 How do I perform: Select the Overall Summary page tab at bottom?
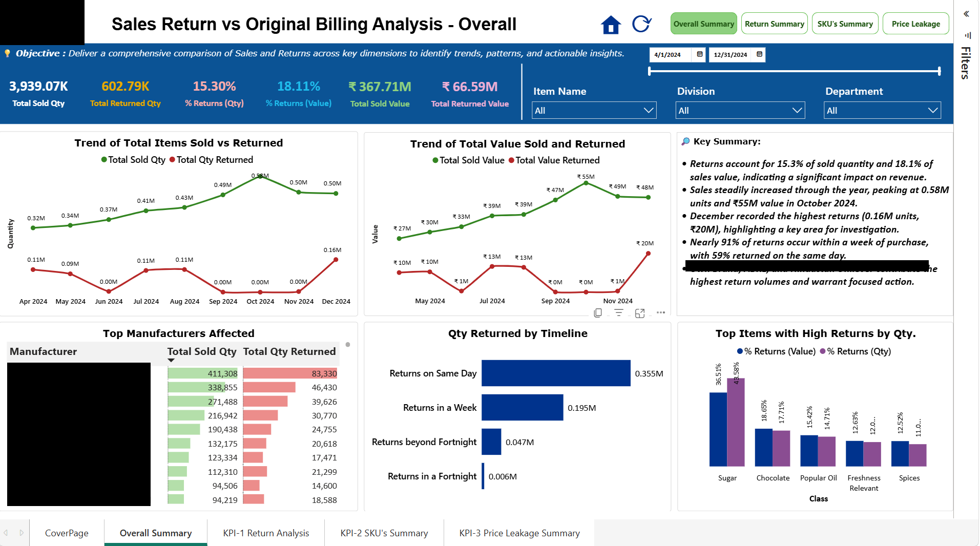[x=156, y=533]
